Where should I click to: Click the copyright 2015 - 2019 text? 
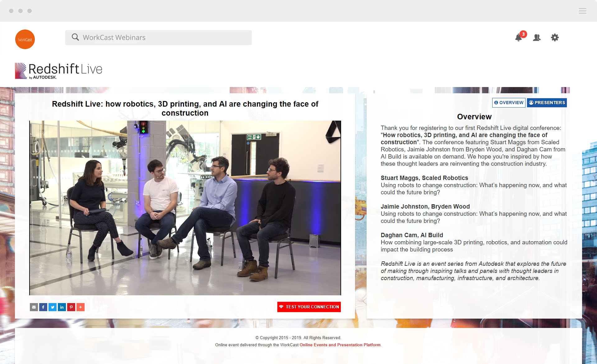[x=298, y=338]
